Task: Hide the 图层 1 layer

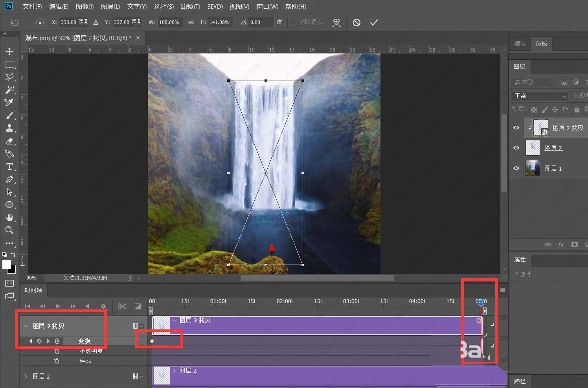Action: (x=516, y=168)
